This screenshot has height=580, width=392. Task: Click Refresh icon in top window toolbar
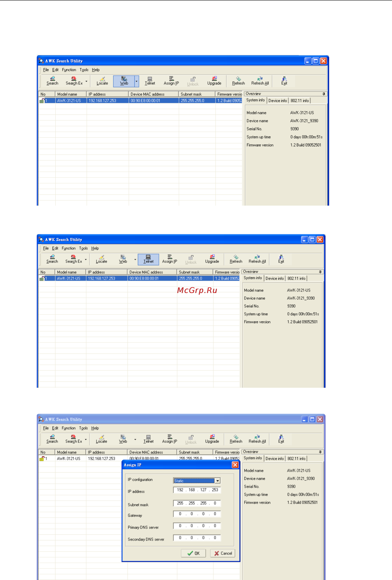238,81
